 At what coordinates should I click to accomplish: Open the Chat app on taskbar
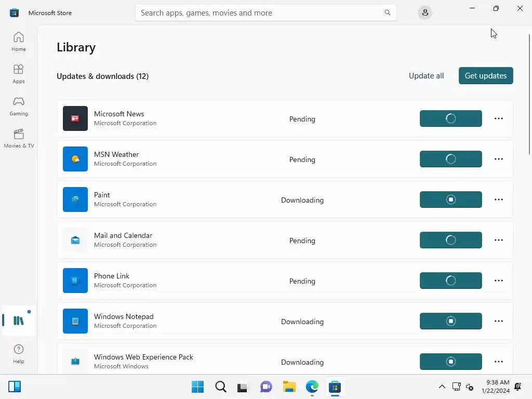click(266, 387)
